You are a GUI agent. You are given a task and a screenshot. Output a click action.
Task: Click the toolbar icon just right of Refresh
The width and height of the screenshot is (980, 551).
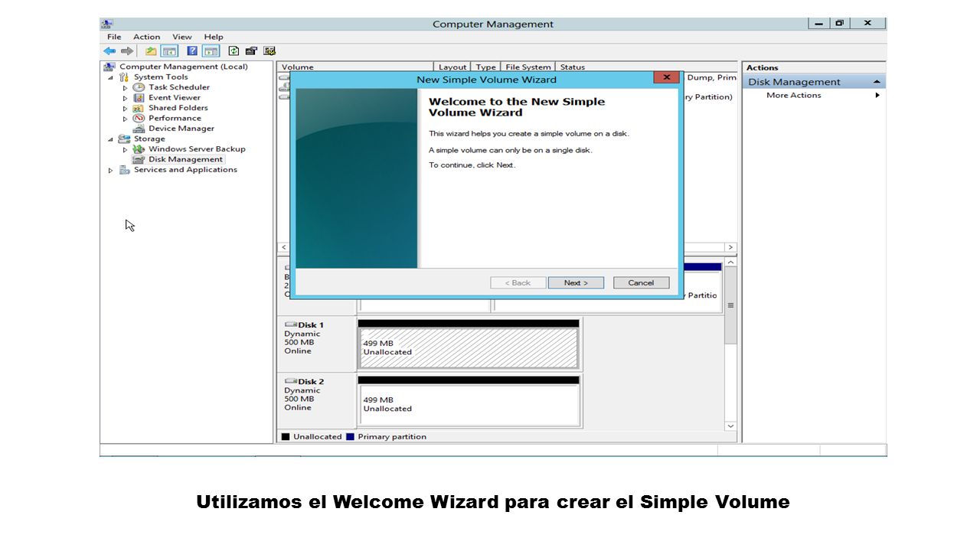pyautogui.click(x=251, y=51)
